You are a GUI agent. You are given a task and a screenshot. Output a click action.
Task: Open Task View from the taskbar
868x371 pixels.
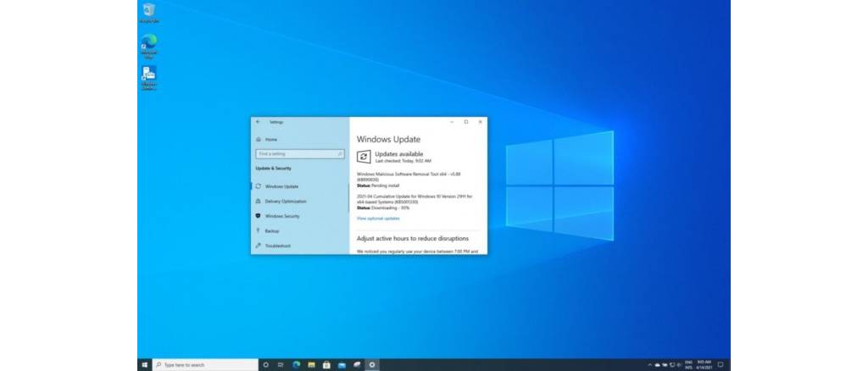pyautogui.click(x=281, y=365)
